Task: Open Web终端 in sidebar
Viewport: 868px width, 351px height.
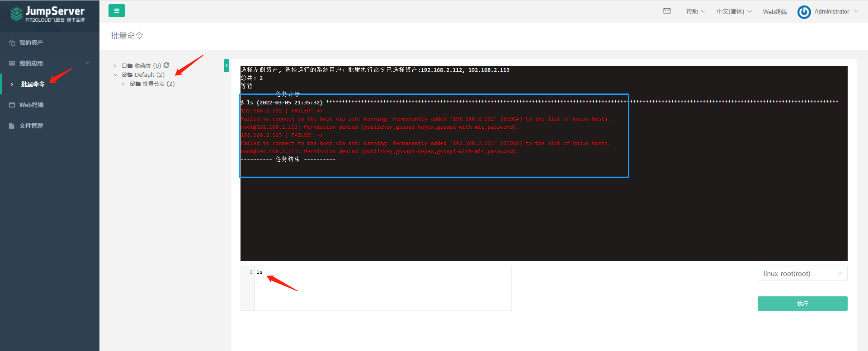Action: 50,105
